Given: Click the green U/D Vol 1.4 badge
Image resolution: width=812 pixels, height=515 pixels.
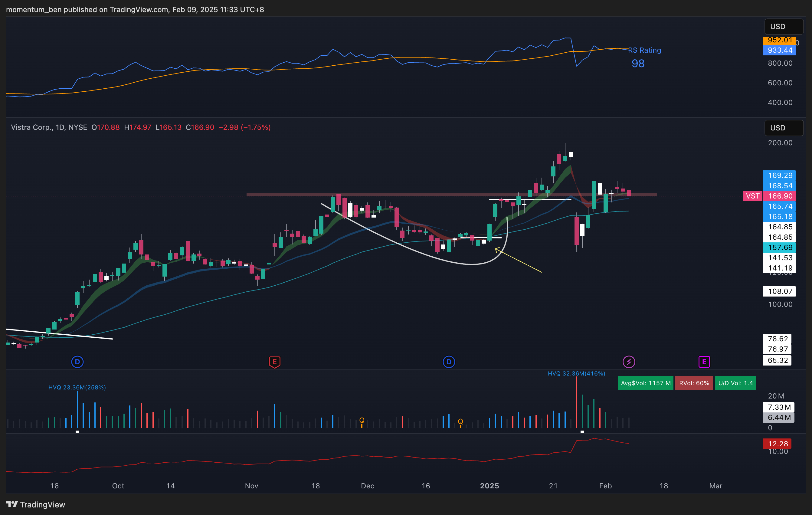Looking at the screenshot, I should [735, 383].
